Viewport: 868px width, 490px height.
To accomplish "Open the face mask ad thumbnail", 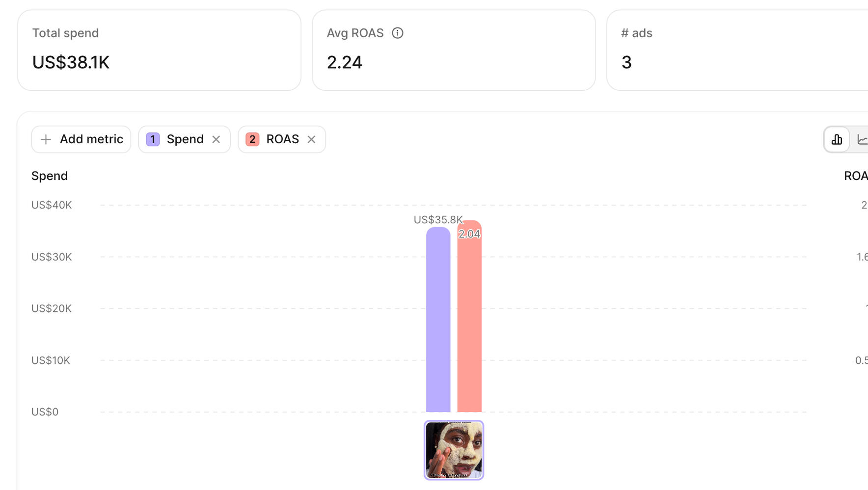I will 454,450.
